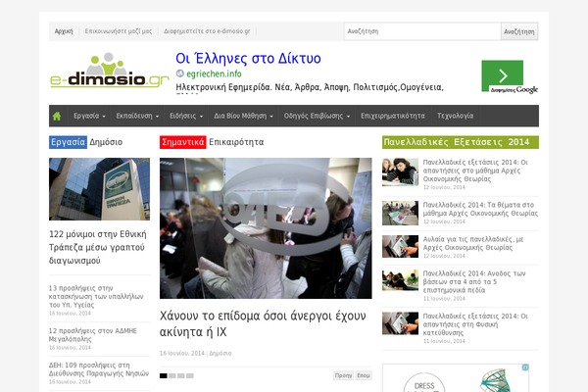The height and width of the screenshot is (392, 588).
Task: Click the Πανελλαδικές Εξετάσεις 2014 header
Action: (x=461, y=142)
